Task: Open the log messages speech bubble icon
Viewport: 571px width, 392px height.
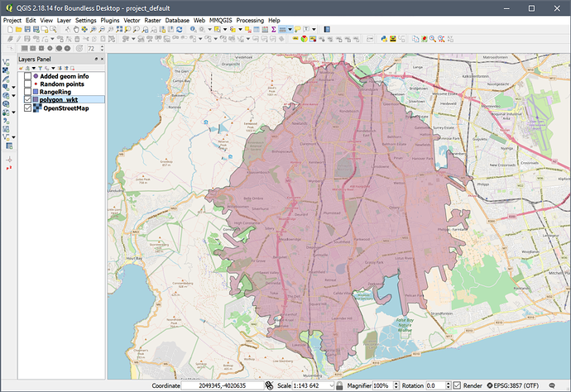Action: (x=552, y=385)
